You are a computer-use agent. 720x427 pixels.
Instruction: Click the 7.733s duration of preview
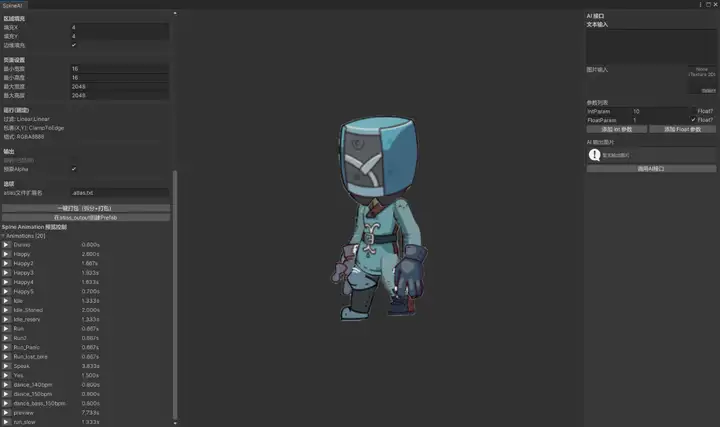pos(90,413)
